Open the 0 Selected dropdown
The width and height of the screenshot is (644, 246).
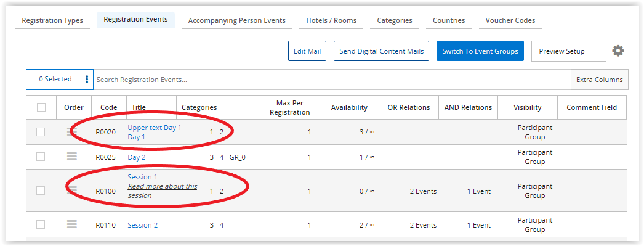[x=60, y=80]
